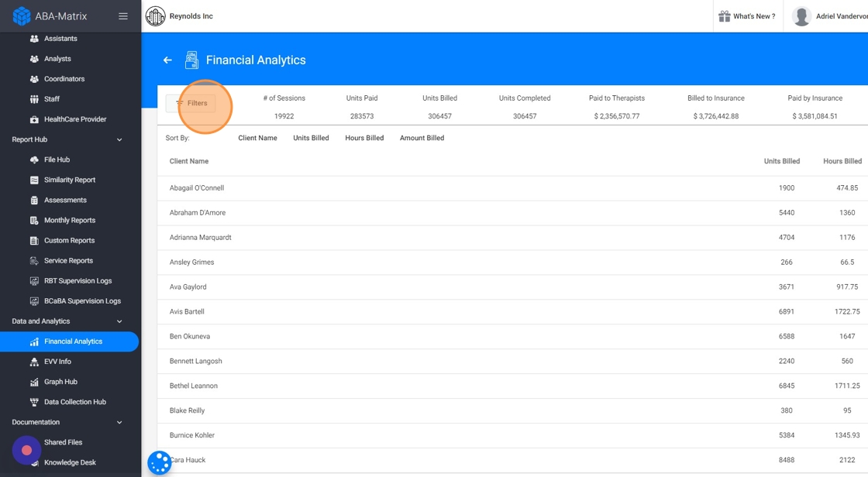Image resolution: width=868 pixels, height=477 pixels.
Task: Select the Abagail O'Connell row
Action: [x=512, y=188]
